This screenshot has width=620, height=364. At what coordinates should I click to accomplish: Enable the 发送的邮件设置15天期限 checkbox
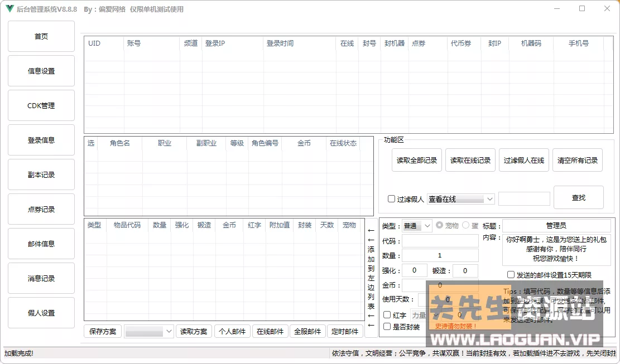pos(511,274)
